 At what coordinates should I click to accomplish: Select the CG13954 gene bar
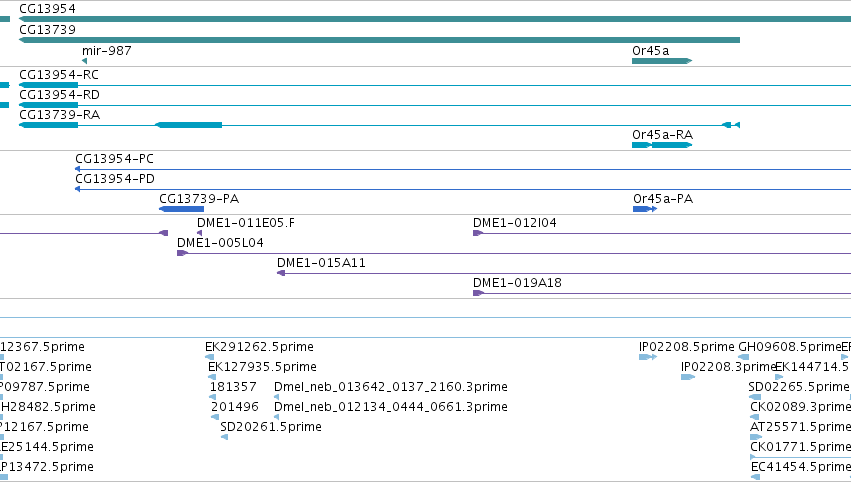tap(435, 19)
